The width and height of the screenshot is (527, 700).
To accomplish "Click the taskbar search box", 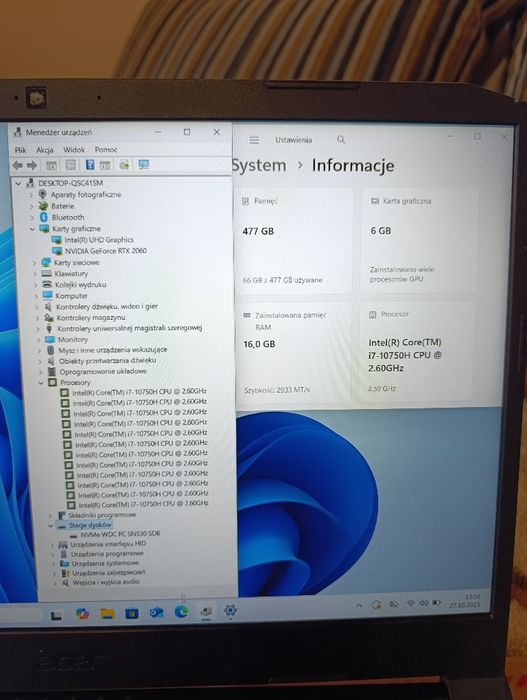I will click(21, 615).
